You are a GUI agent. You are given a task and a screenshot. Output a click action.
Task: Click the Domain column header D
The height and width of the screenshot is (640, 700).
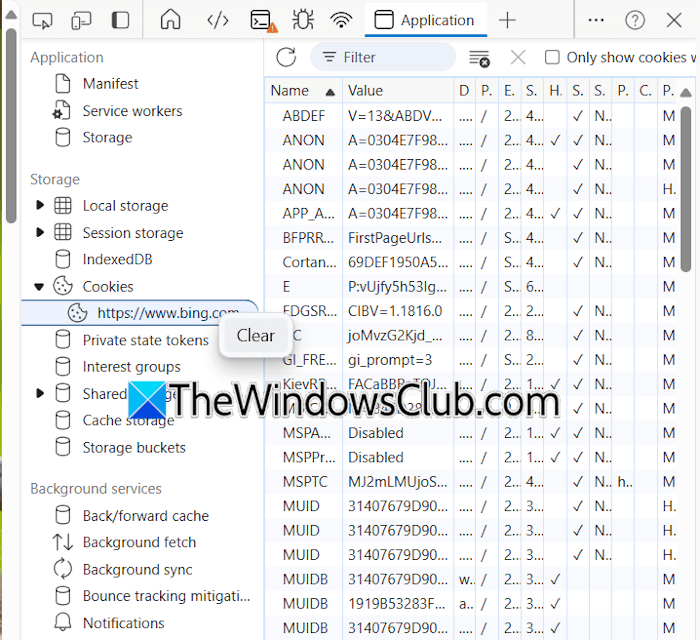[x=464, y=91]
